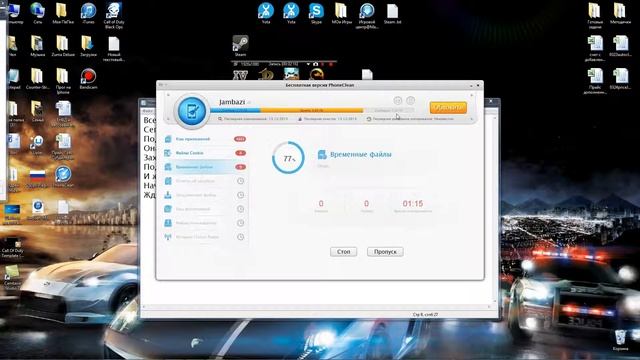This screenshot has width=640, height=360.
Task: Click the antenna icon for iTunes Radio history
Action: (168, 237)
